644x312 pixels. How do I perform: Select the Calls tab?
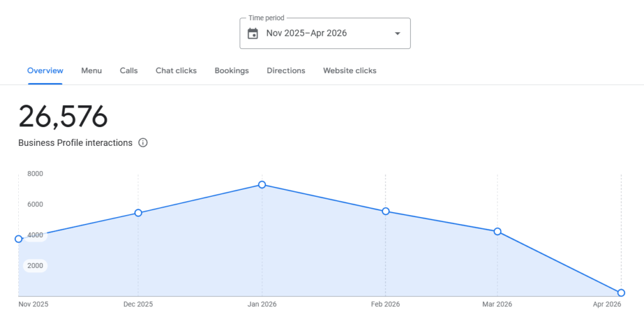coord(129,70)
